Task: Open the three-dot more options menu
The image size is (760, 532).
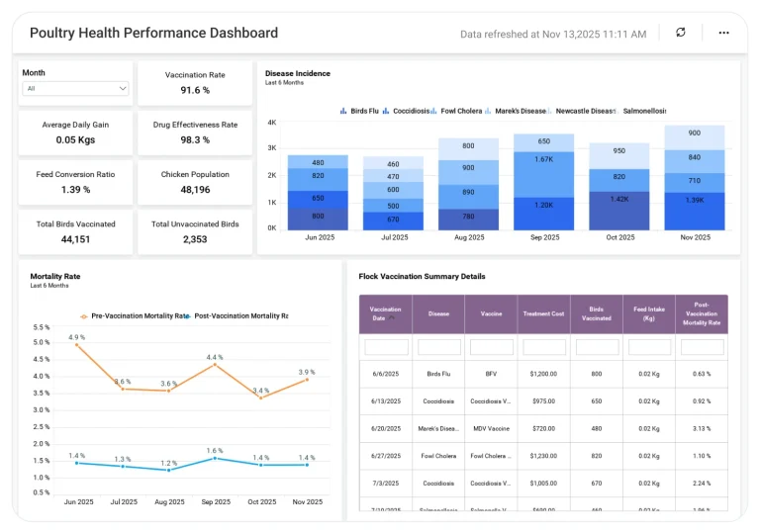Action: tap(723, 33)
